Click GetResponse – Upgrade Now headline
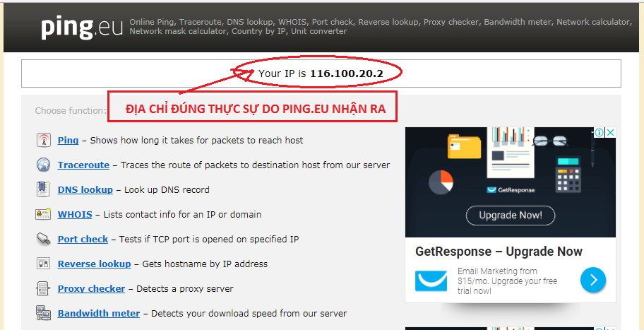Screen dimensions: 644x330 (499, 251)
